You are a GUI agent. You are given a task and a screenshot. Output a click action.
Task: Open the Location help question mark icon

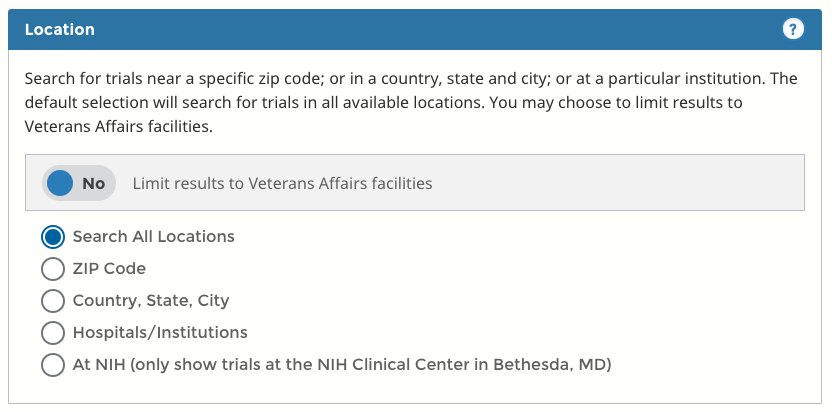click(793, 29)
